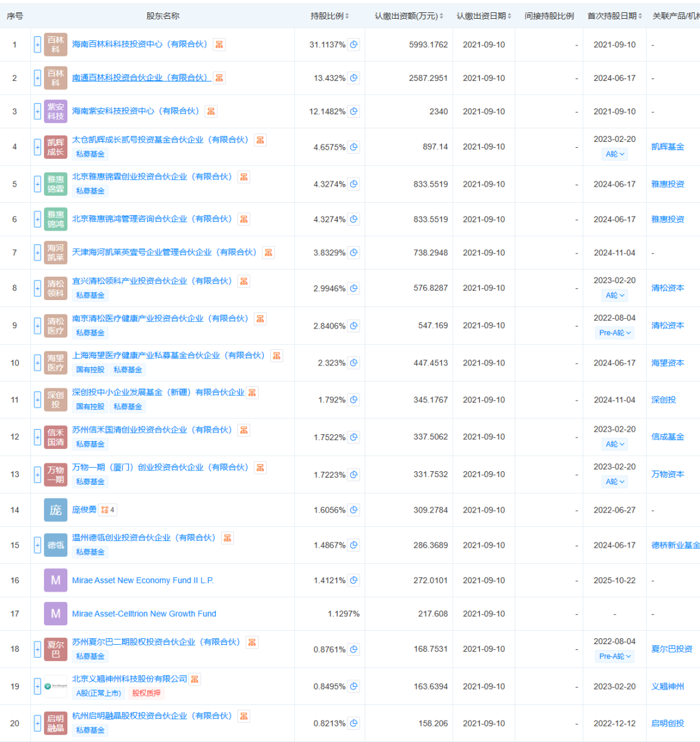This screenshot has height=742, width=700.
Task: Open equity structure icon beside 北京雅惠锦霖创业投资
Action: [244, 177]
